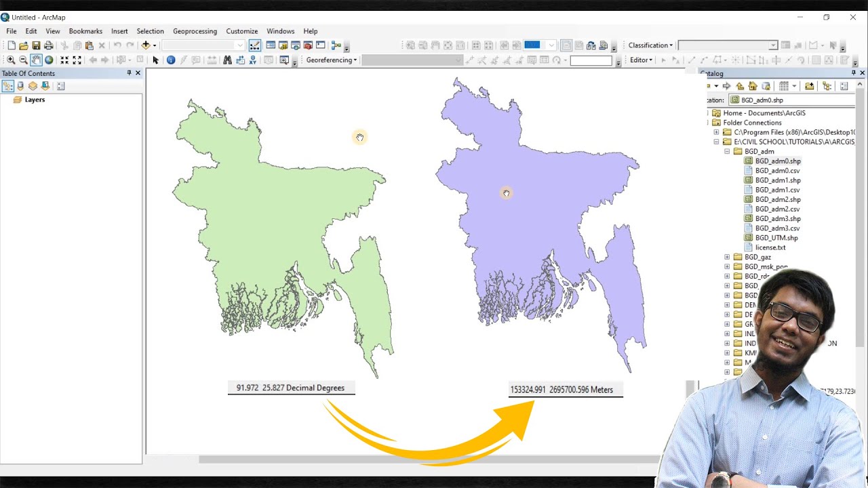Screen dimensions: 868x488
Task: Open the map scale combo box
Action: 203,45
